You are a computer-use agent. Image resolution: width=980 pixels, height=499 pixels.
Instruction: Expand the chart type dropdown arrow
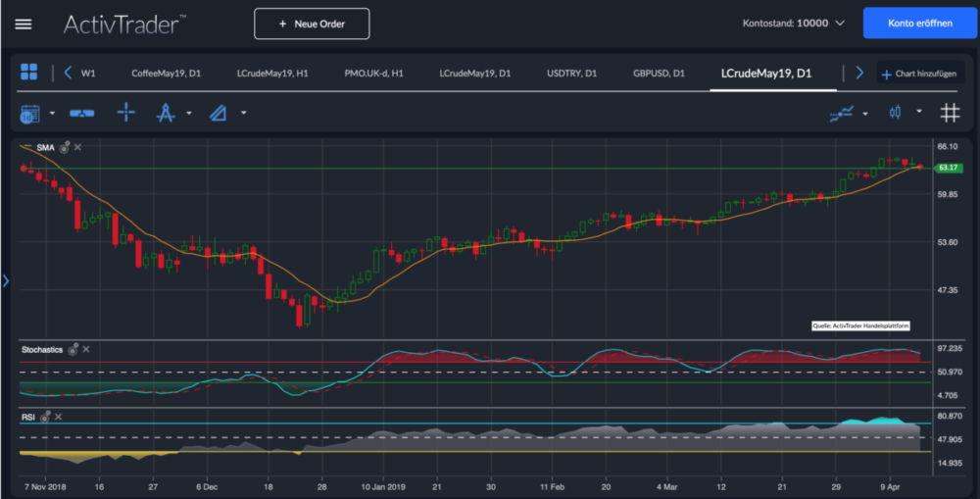[919, 112]
